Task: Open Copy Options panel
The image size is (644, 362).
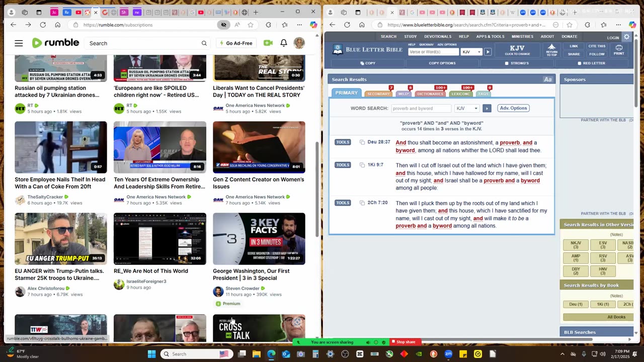Action: (x=442, y=63)
